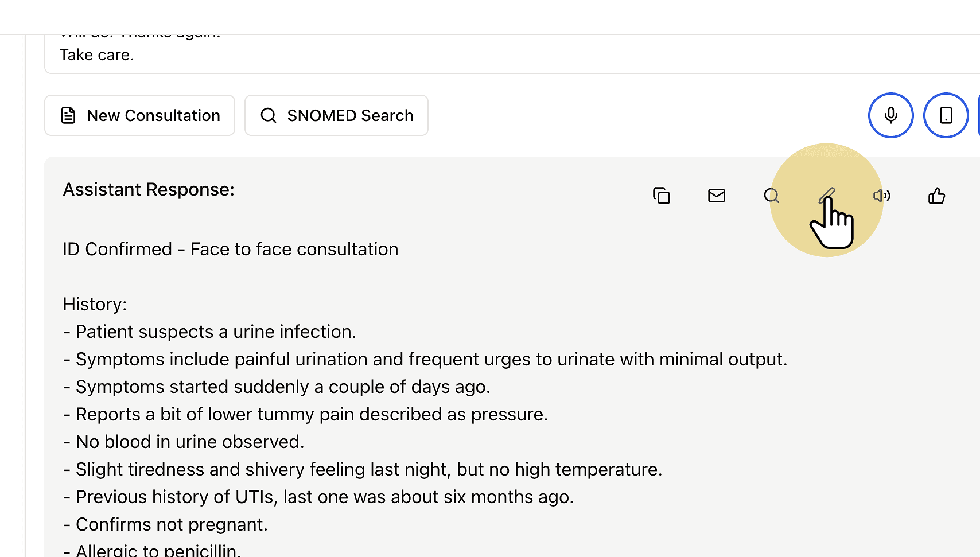Screen dimensions: 980x557
Task: Give a thumbs up to the response
Action: [937, 196]
